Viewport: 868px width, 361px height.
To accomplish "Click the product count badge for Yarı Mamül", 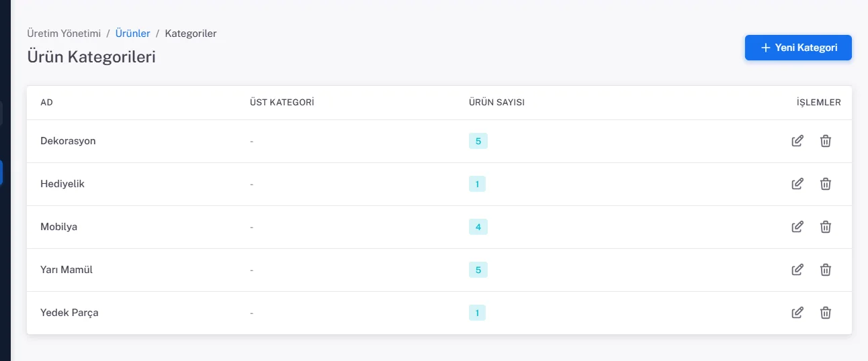I will [x=478, y=270].
